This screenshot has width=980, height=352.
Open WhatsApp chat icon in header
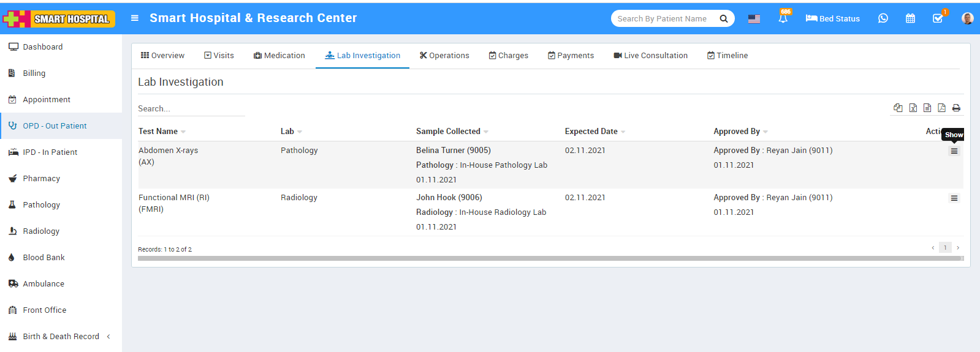(883, 18)
